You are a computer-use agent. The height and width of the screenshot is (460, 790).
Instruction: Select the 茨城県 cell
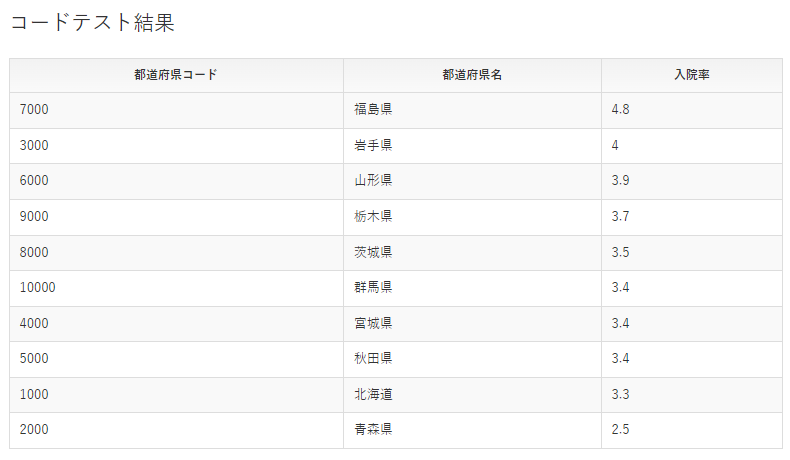[x=472, y=252]
